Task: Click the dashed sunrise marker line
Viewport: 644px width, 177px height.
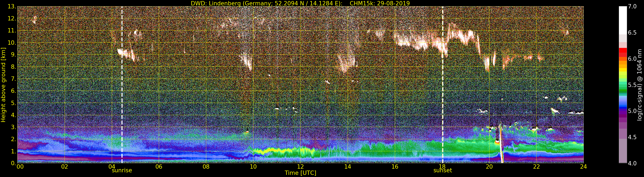Action: (x=122, y=85)
